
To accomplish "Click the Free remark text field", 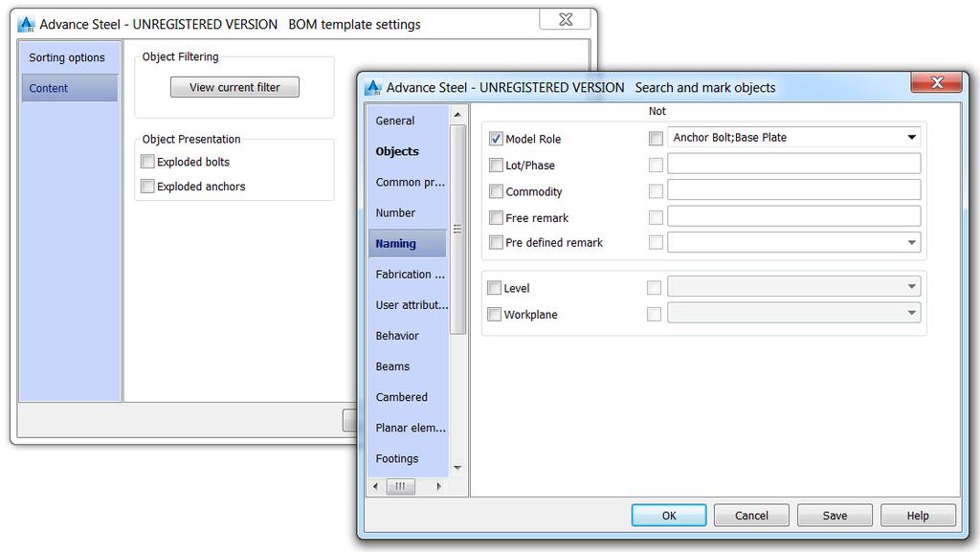I will [x=793, y=216].
